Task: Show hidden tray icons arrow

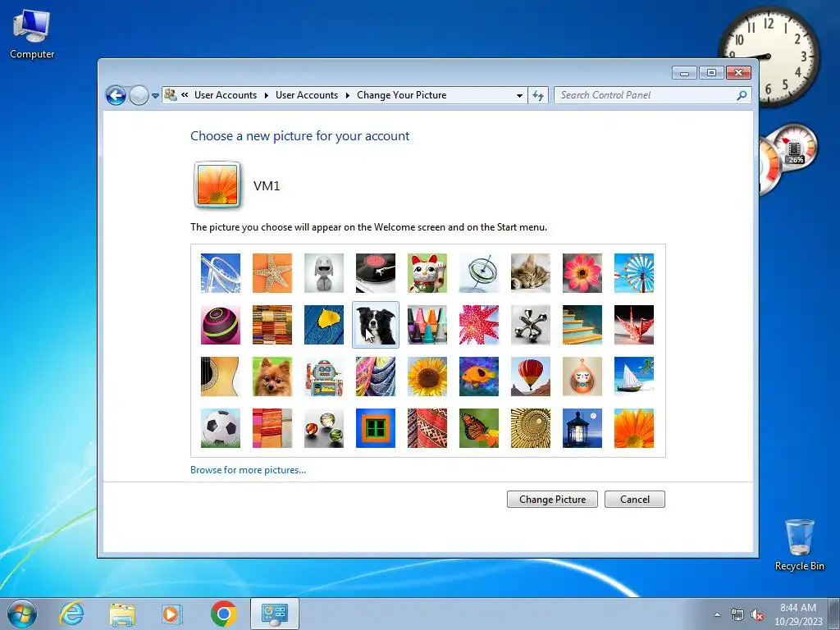Action: click(717, 615)
